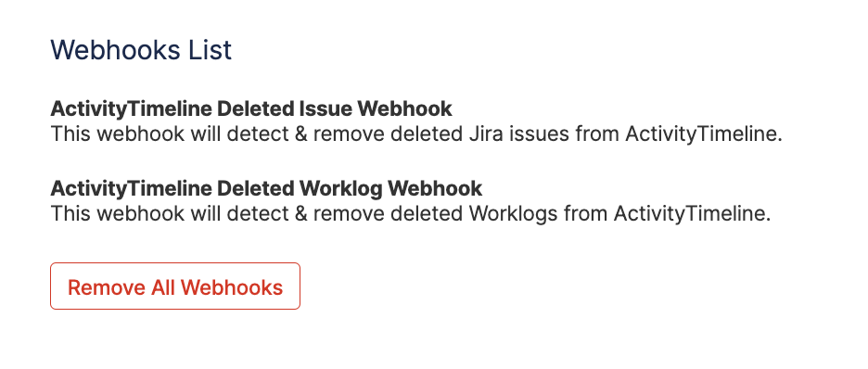Click ActivityTimeline ending the second description

[692, 214]
